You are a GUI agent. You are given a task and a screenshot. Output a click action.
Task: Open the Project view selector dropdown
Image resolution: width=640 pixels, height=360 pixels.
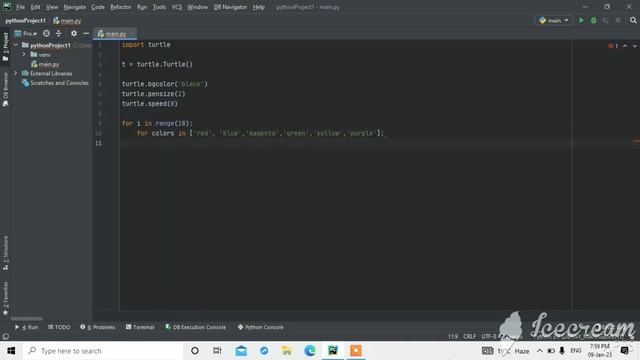pos(26,33)
